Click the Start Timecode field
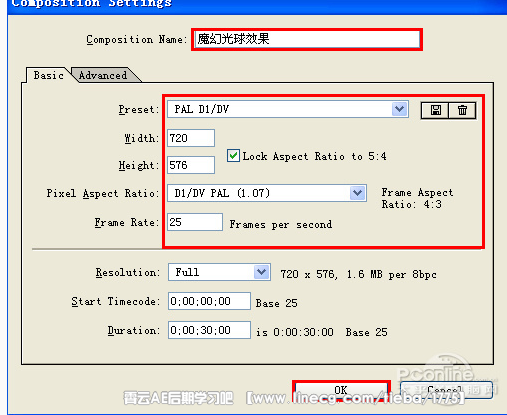 209,301
